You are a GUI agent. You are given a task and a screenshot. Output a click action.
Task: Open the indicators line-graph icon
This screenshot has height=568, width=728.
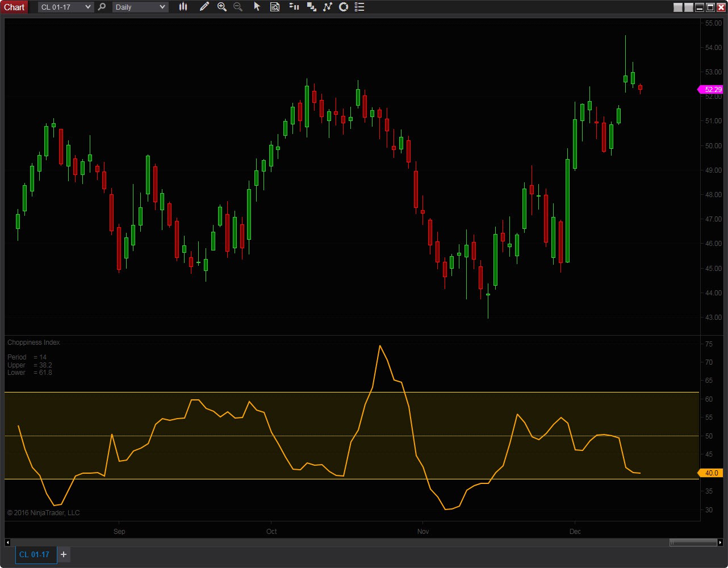[x=327, y=7]
